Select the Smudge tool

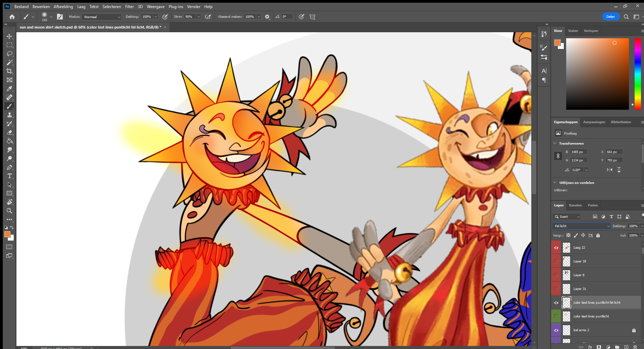9,150
